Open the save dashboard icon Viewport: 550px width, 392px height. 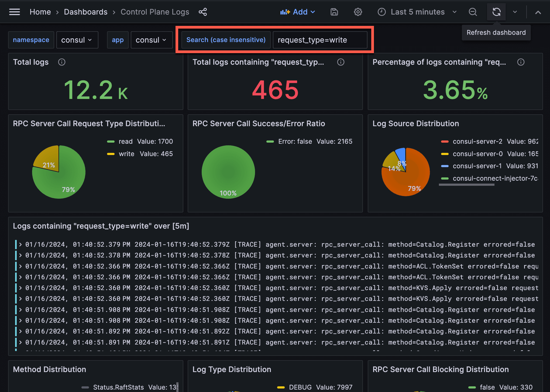click(335, 12)
